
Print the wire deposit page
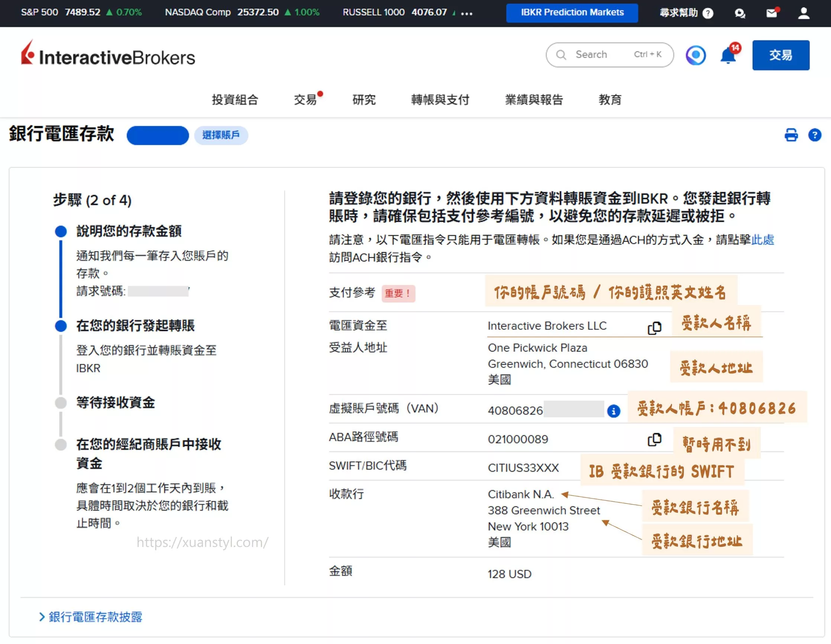point(791,135)
